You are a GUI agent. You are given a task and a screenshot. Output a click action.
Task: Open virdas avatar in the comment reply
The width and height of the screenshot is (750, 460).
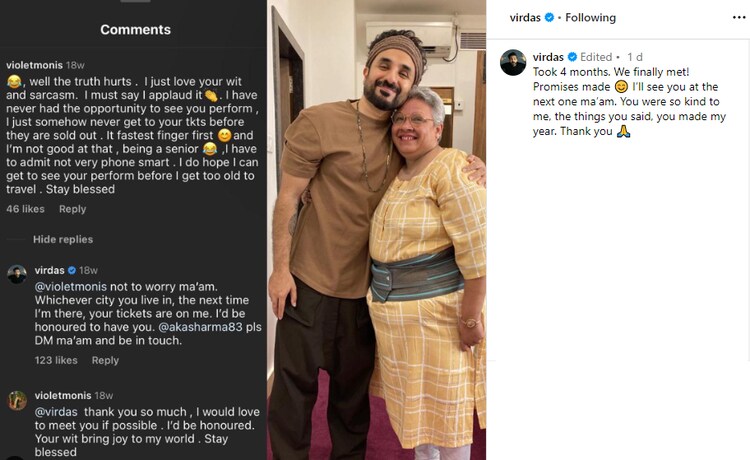[17, 274]
